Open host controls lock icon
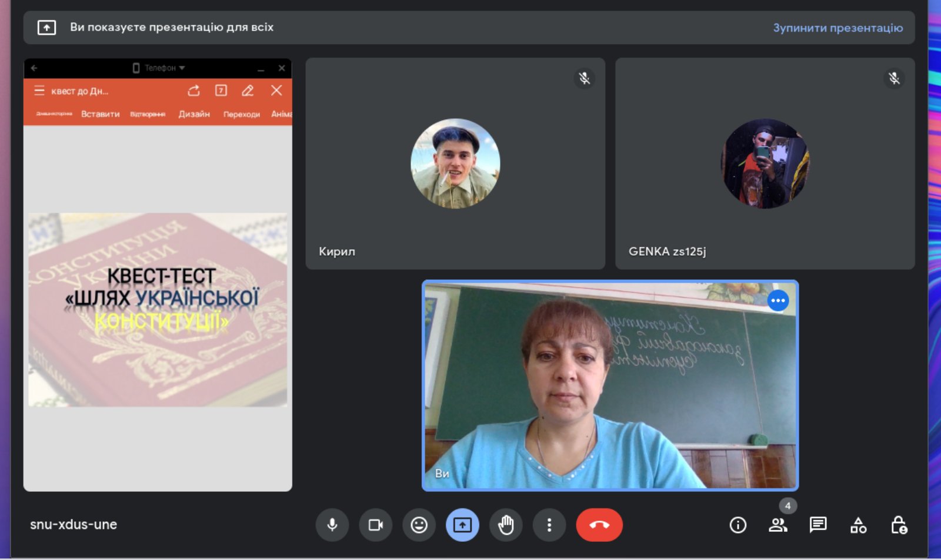This screenshot has height=560, width=941. coord(899,525)
